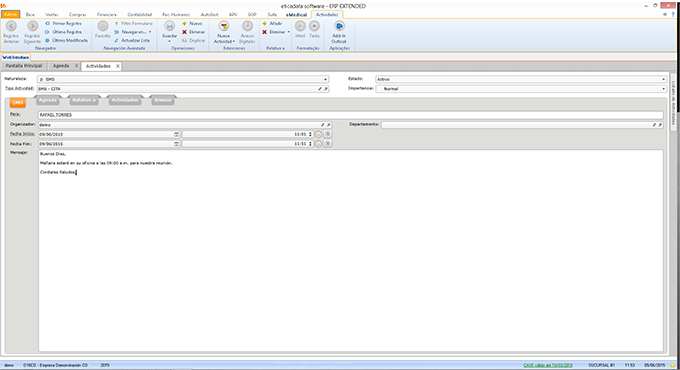
Task: Close the Actividades document tab
Action: (x=118, y=66)
